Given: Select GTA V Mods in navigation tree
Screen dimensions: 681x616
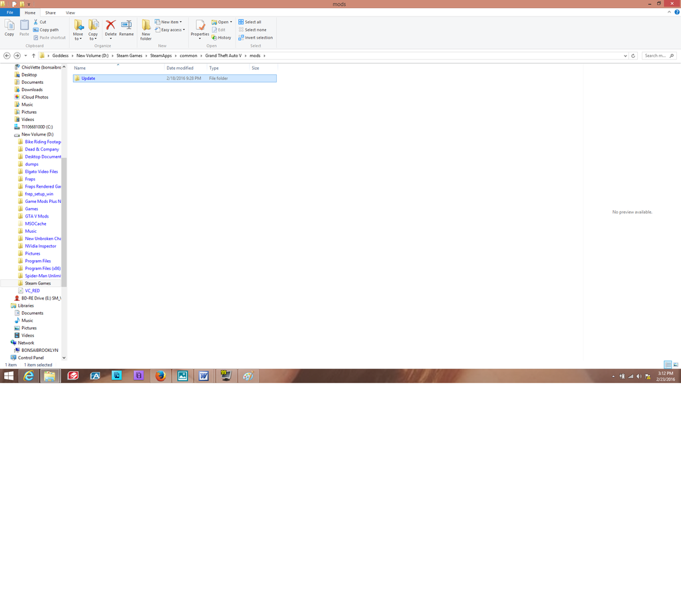Looking at the screenshot, I should [x=37, y=216].
